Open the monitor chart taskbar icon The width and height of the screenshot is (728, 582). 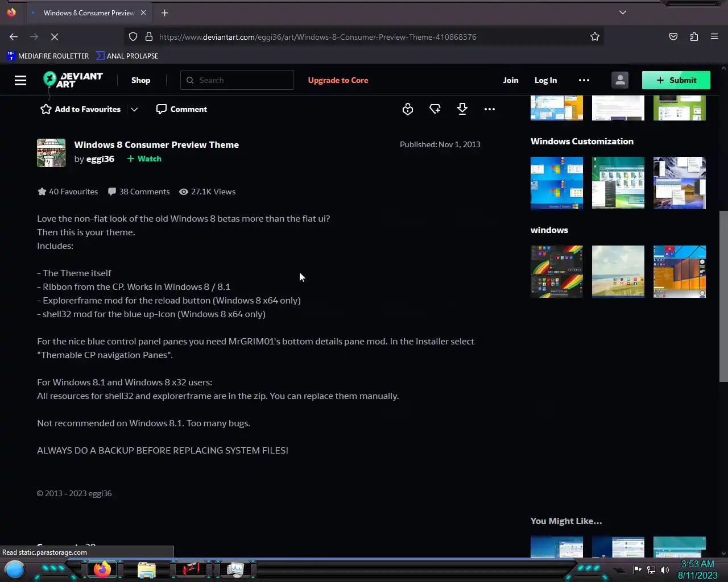235,569
